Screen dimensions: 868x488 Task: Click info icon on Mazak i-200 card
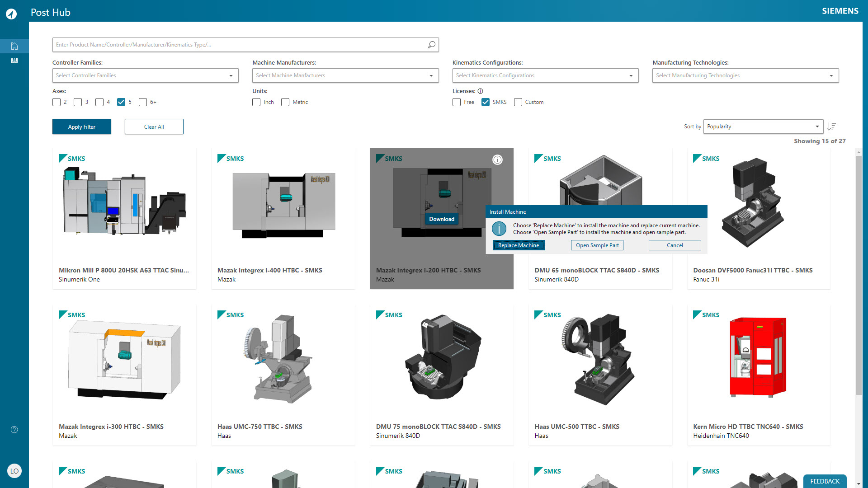pos(497,160)
